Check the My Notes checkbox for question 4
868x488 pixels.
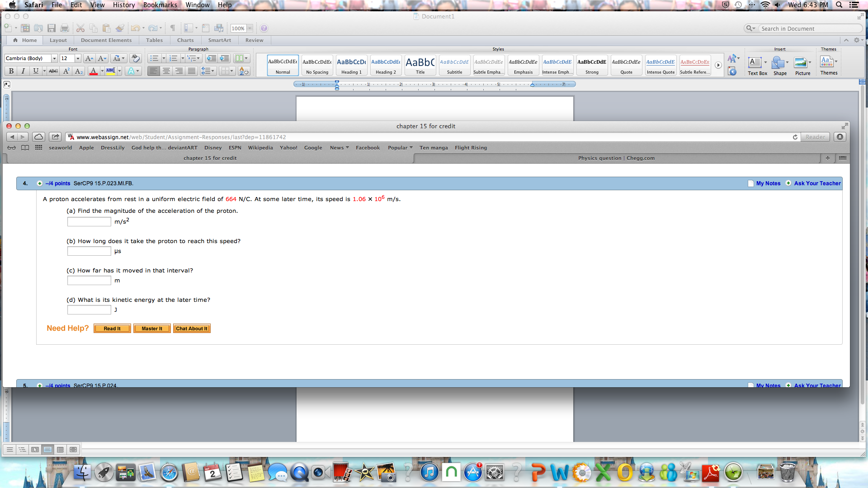coord(750,183)
